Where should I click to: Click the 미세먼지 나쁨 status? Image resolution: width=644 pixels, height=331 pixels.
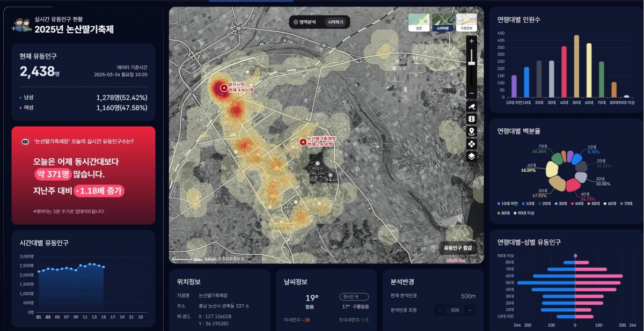point(297,320)
